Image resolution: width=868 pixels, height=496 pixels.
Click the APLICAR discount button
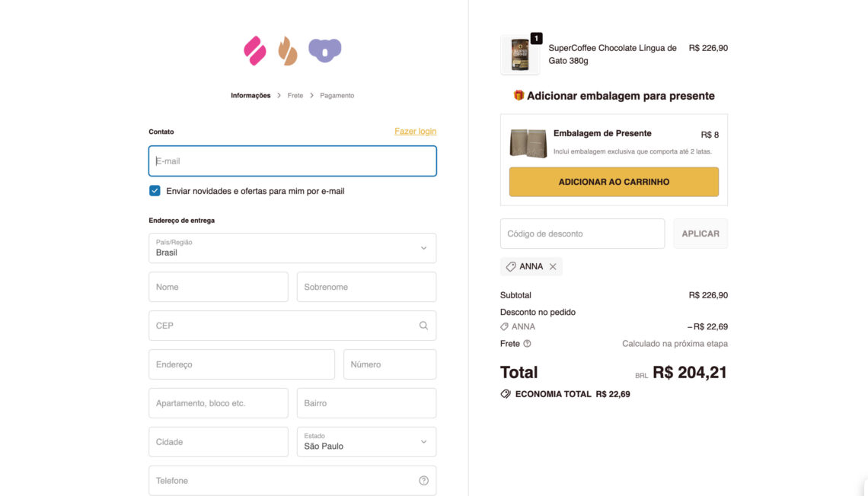(700, 234)
